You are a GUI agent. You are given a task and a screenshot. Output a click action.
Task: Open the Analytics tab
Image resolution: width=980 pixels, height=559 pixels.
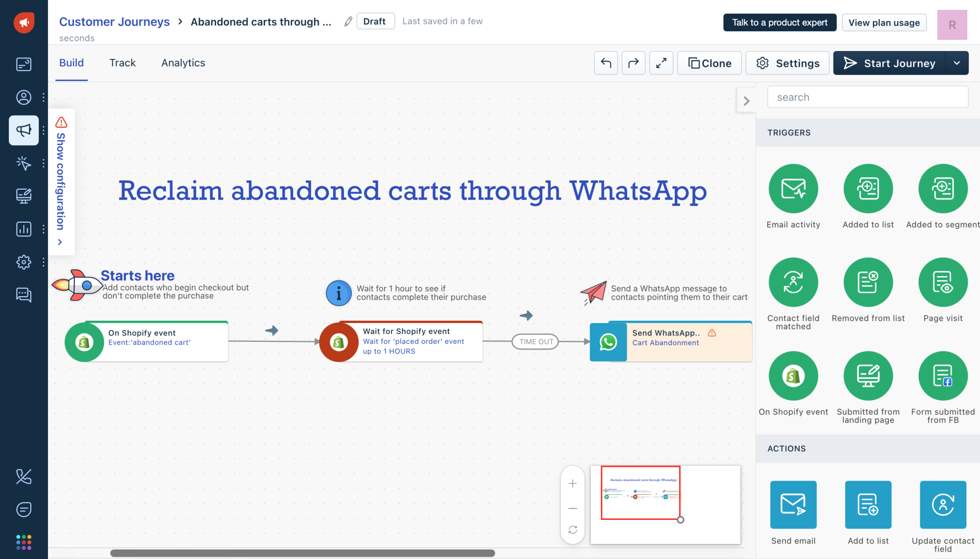click(183, 63)
